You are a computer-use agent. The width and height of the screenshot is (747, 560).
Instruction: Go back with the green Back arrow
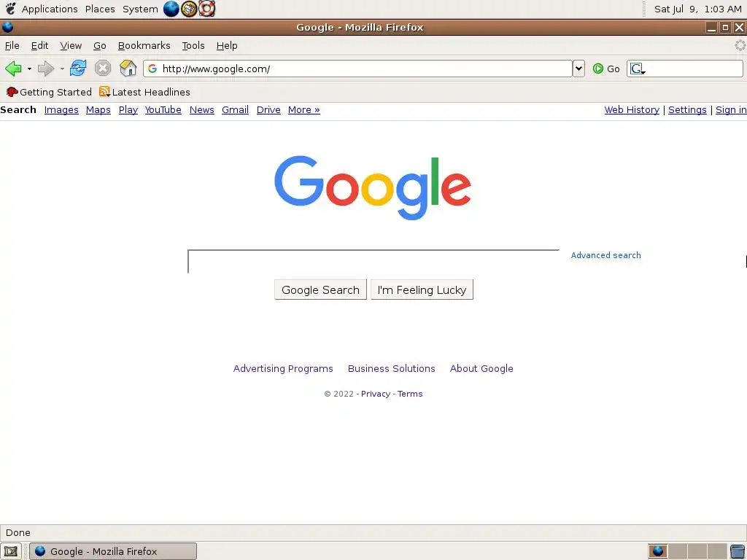coord(13,69)
